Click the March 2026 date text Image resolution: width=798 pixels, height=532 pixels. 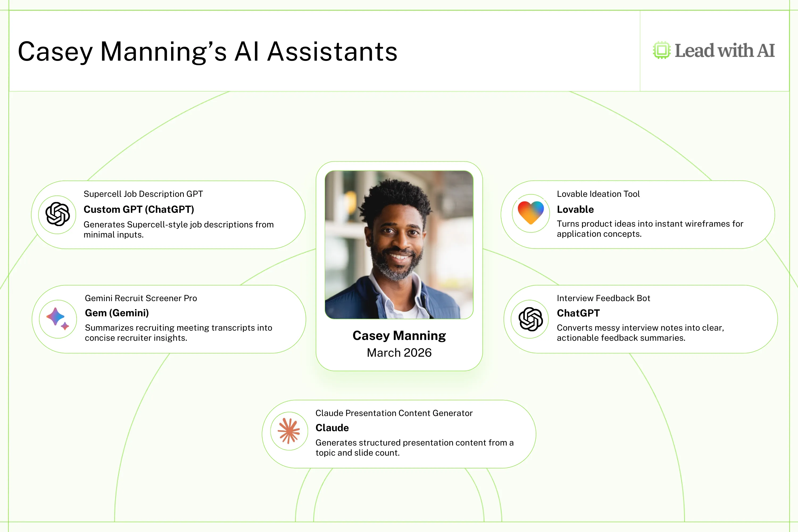[399, 352]
